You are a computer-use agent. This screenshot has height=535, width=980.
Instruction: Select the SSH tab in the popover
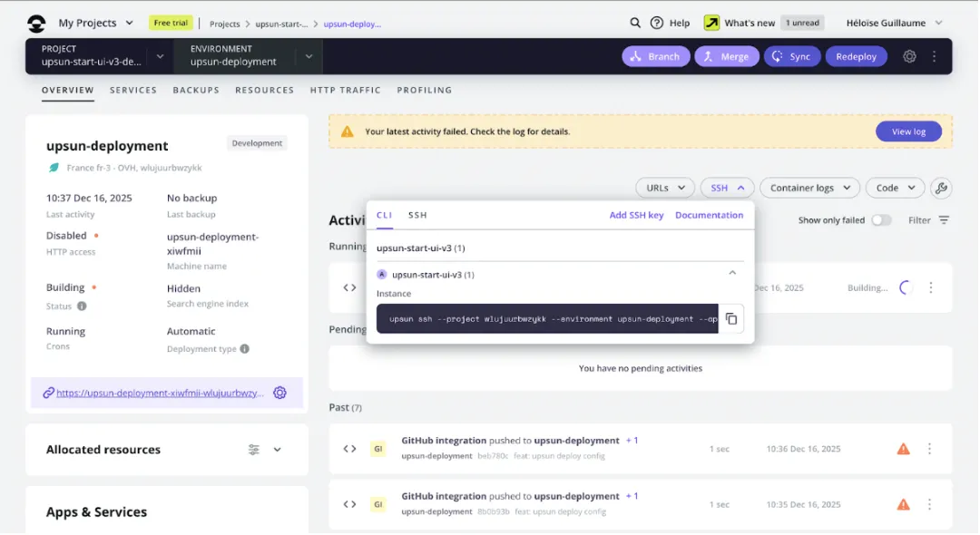(416, 216)
